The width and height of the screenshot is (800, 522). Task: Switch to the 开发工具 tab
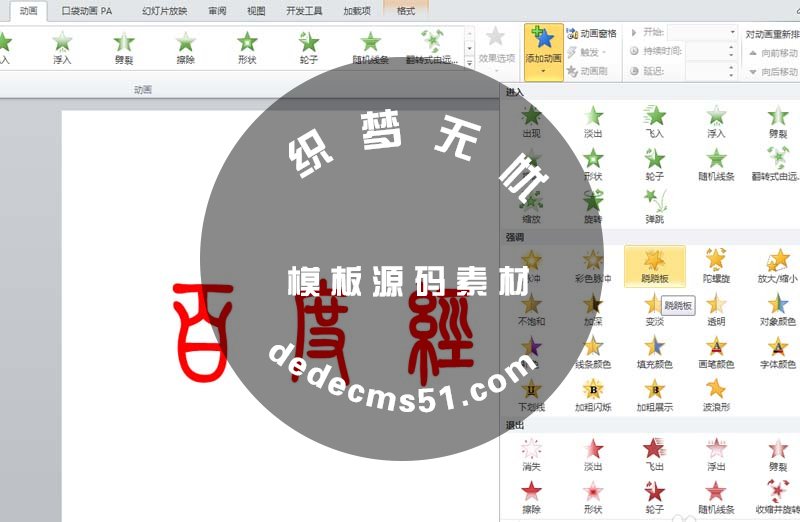pos(304,11)
